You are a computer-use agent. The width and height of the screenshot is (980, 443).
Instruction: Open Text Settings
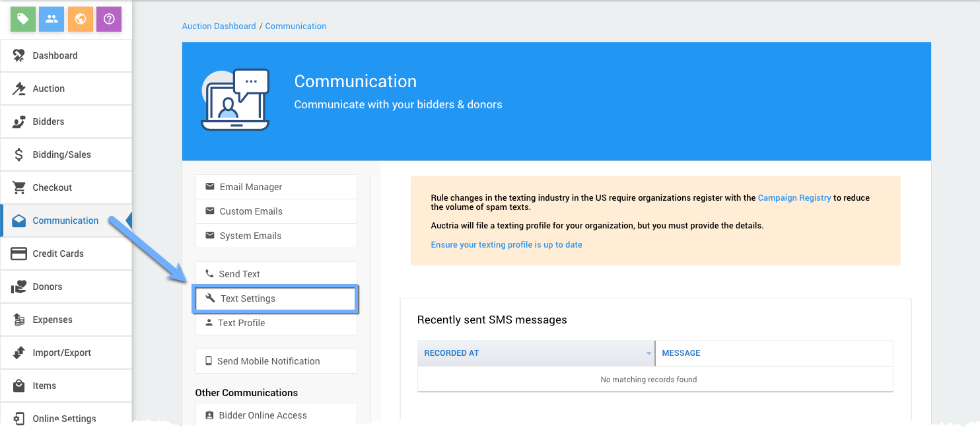pos(248,298)
